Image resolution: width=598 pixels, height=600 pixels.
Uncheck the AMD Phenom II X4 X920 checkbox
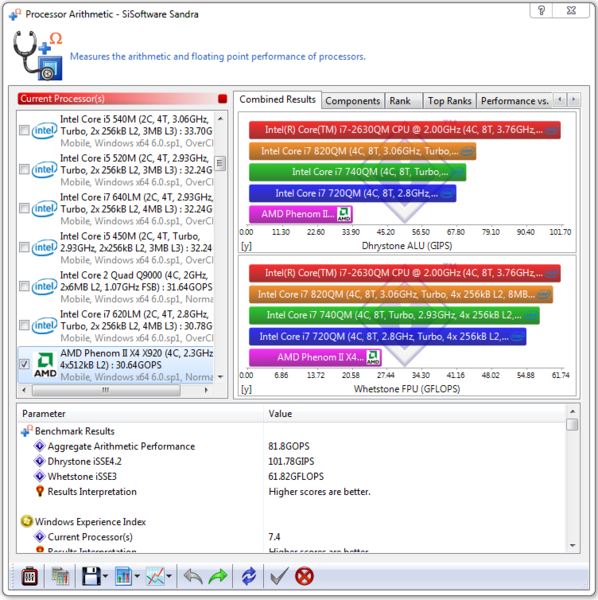(x=24, y=364)
